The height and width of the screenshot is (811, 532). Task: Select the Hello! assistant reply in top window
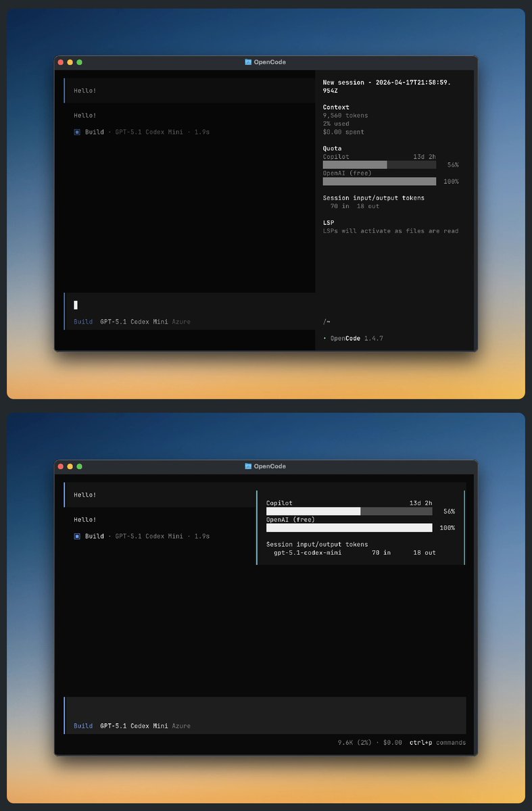[x=85, y=116]
